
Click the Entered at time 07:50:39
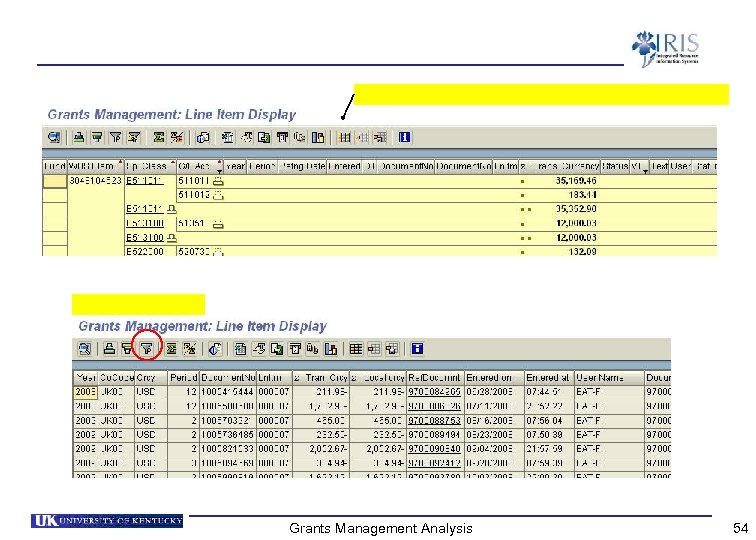coord(544,434)
